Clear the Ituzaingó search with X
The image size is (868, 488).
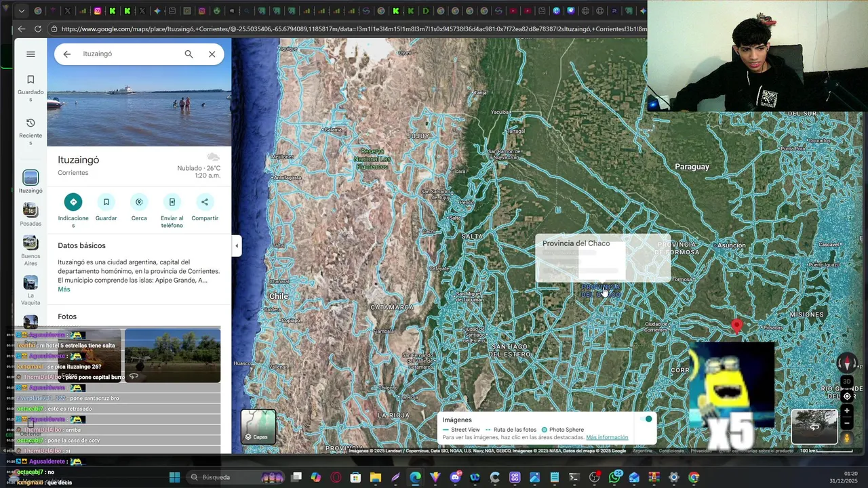[x=212, y=54]
